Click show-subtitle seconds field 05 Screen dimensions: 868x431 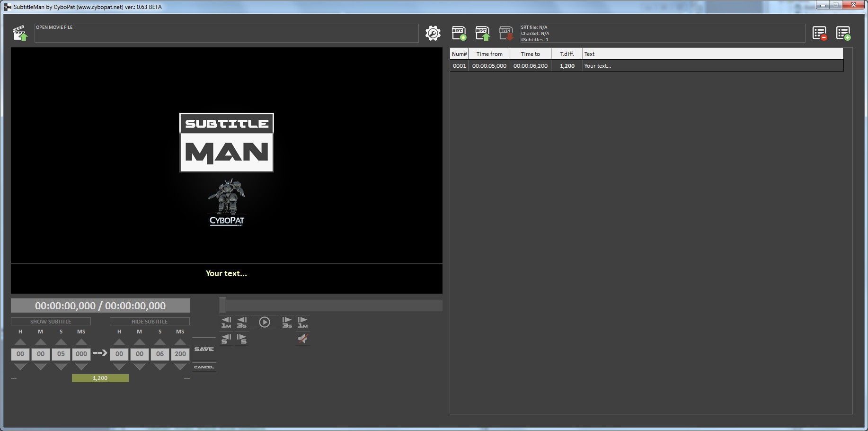click(x=61, y=354)
